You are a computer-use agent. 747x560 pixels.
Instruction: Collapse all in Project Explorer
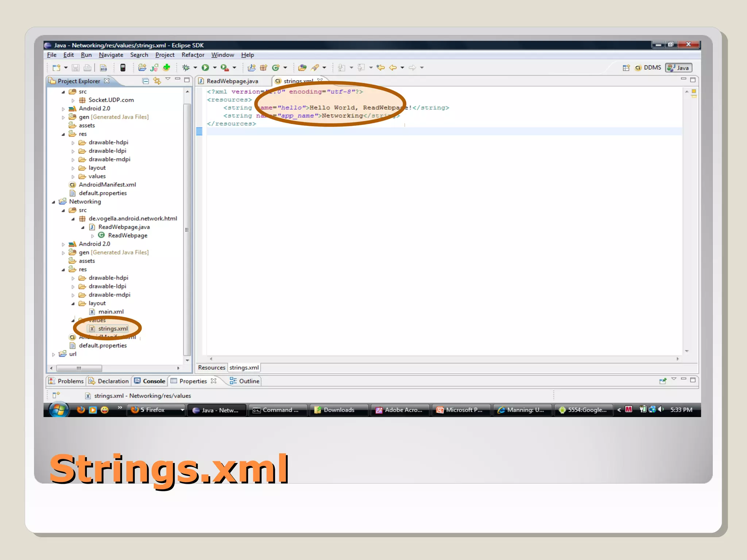pos(145,81)
